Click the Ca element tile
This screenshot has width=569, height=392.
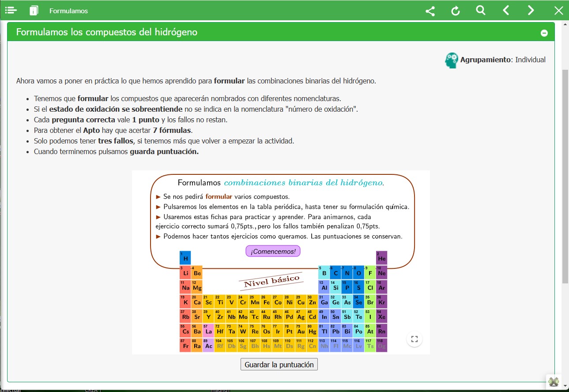click(197, 302)
